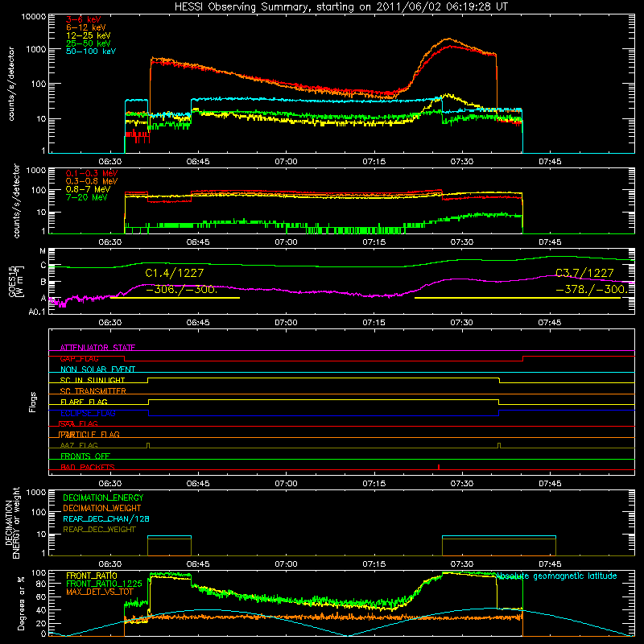
Task: Click the '0.1-0.3 MeV' legend entry
Action: (92, 173)
